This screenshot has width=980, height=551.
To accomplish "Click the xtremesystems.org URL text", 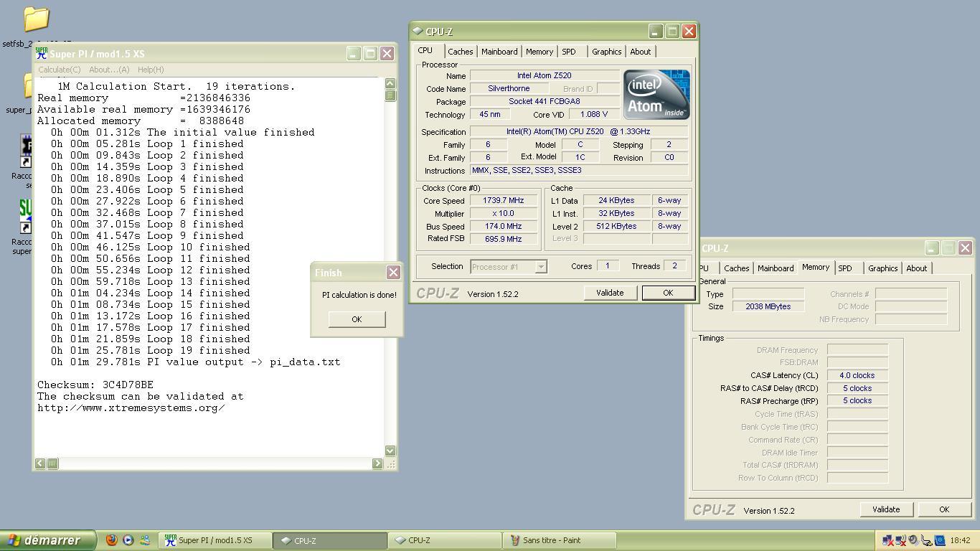I will (x=131, y=408).
